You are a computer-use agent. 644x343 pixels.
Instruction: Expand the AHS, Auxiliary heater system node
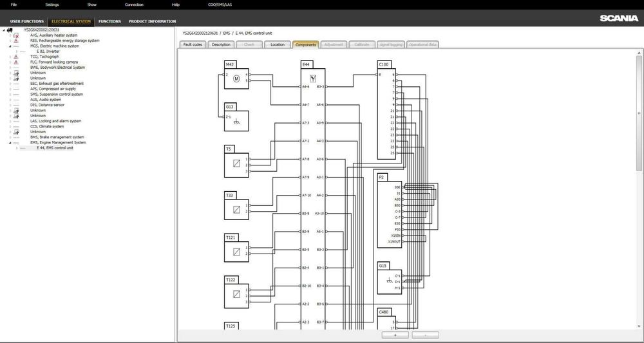[10, 35]
